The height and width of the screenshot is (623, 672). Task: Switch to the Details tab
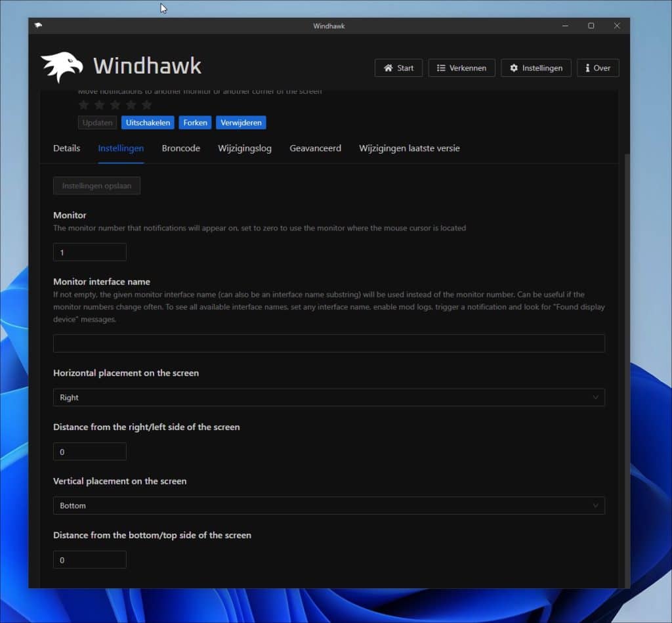click(x=66, y=148)
